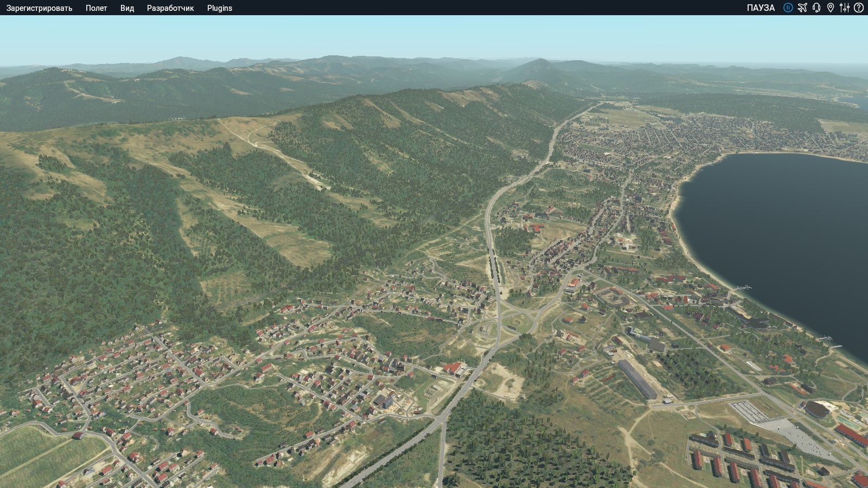Image resolution: width=868 pixels, height=488 pixels.
Task: Open the Разработчик menu
Action: click(170, 8)
